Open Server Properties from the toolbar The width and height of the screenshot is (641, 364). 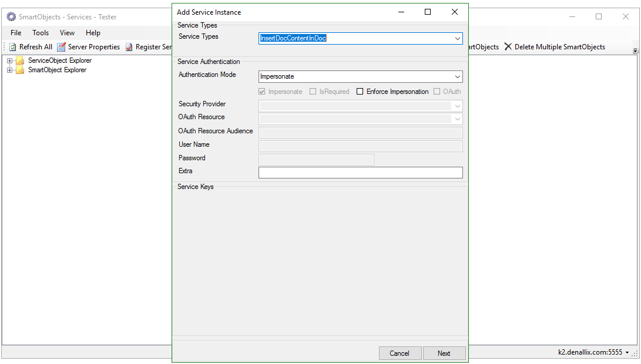coord(61,47)
